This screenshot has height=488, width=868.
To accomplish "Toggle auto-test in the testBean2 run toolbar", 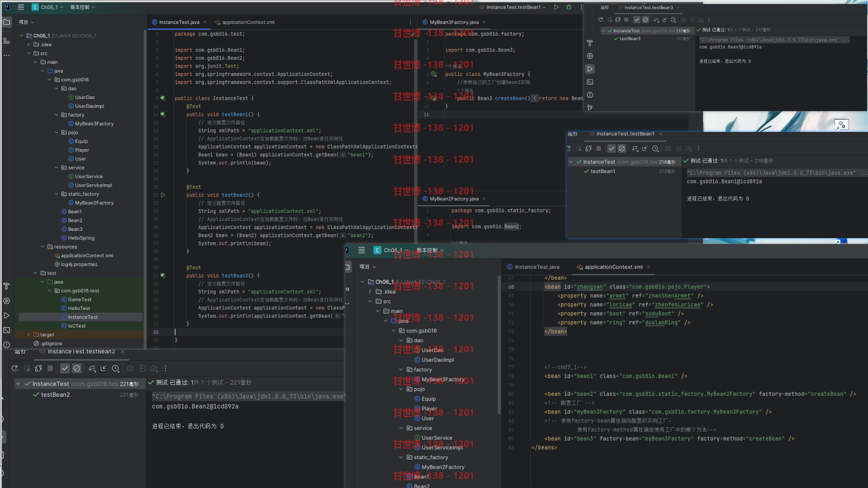I will point(38,368).
